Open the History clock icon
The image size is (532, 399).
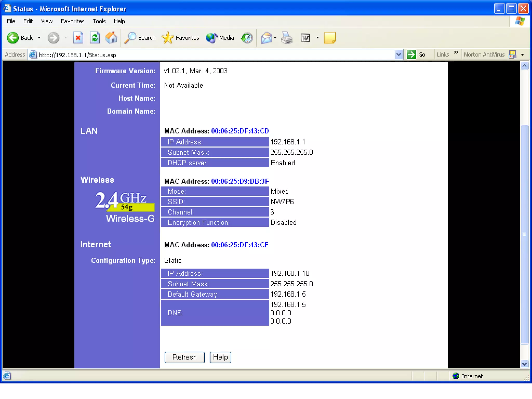pyautogui.click(x=247, y=38)
